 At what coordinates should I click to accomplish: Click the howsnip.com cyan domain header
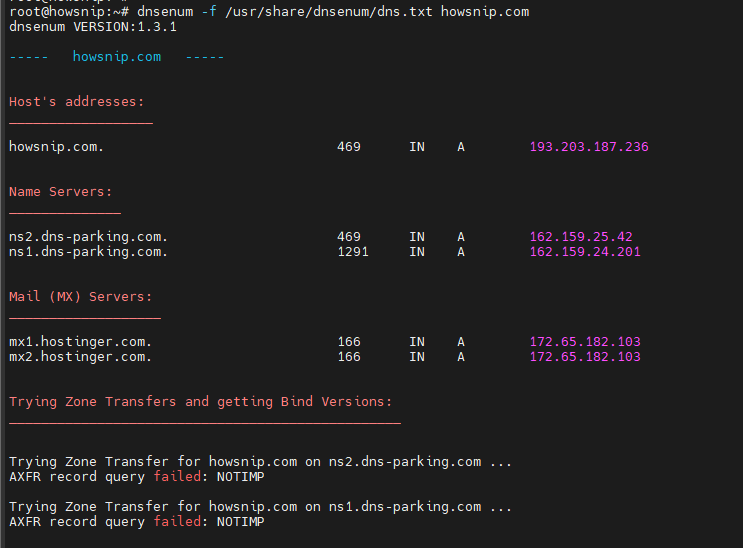coord(117,57)
